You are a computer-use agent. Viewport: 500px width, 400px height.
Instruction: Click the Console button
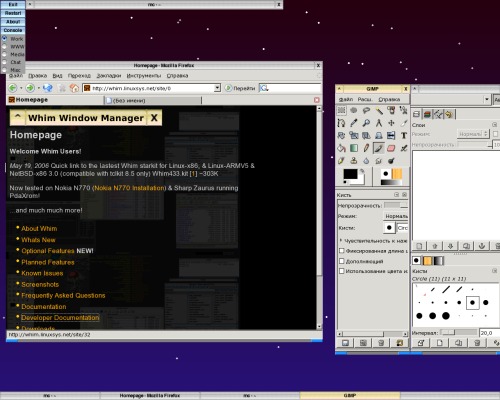13,30
